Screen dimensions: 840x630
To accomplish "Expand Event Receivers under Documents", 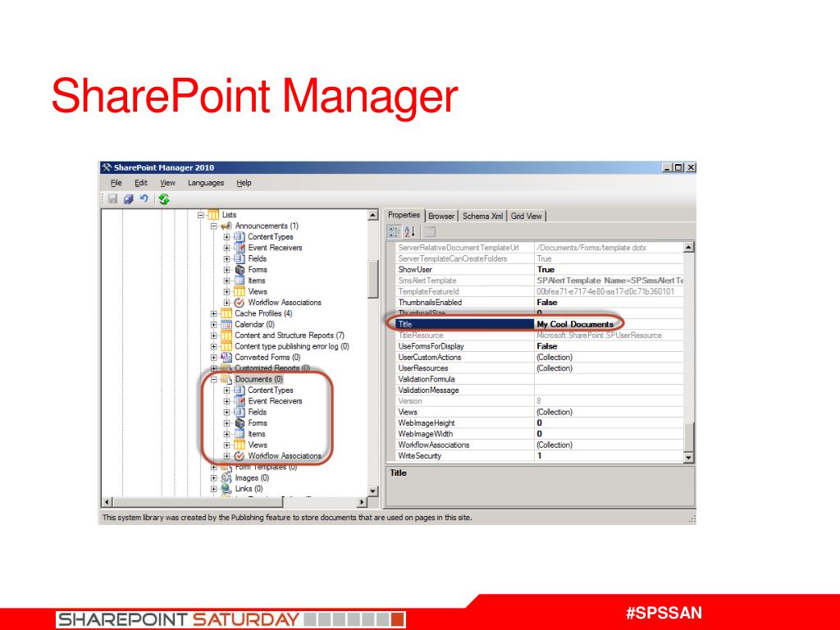I will click(226, 401).
